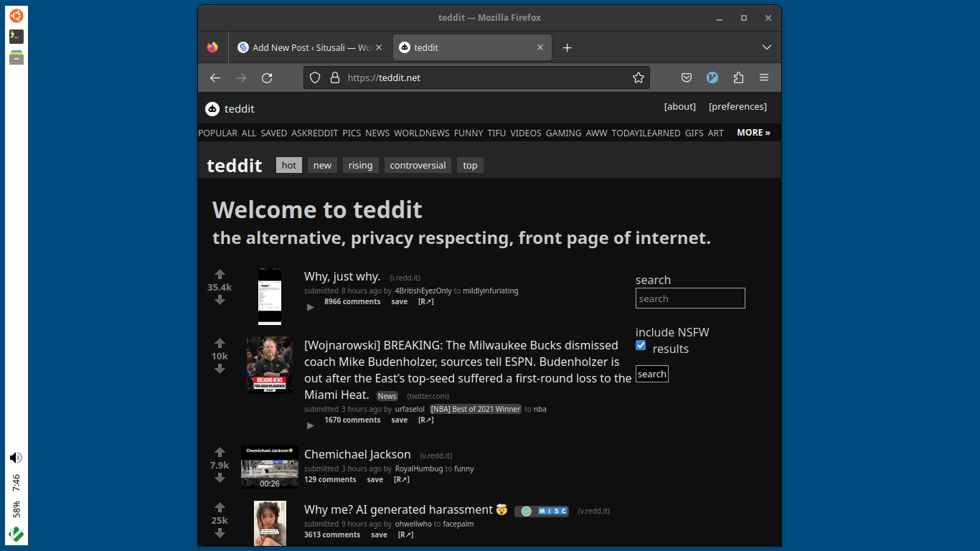Open the Firefox extensions puzzle icon
The image size is (980, 551).
(738, 77)
